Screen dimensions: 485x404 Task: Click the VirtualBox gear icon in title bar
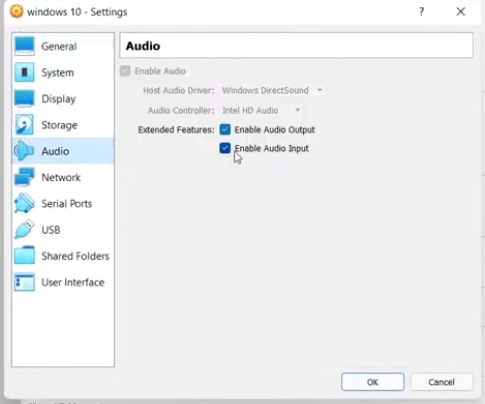(16, 11)
